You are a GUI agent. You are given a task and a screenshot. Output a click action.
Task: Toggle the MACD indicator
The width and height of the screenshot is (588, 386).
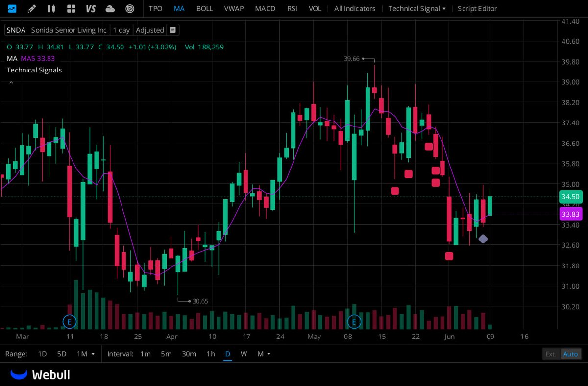[x=265, y=8]
